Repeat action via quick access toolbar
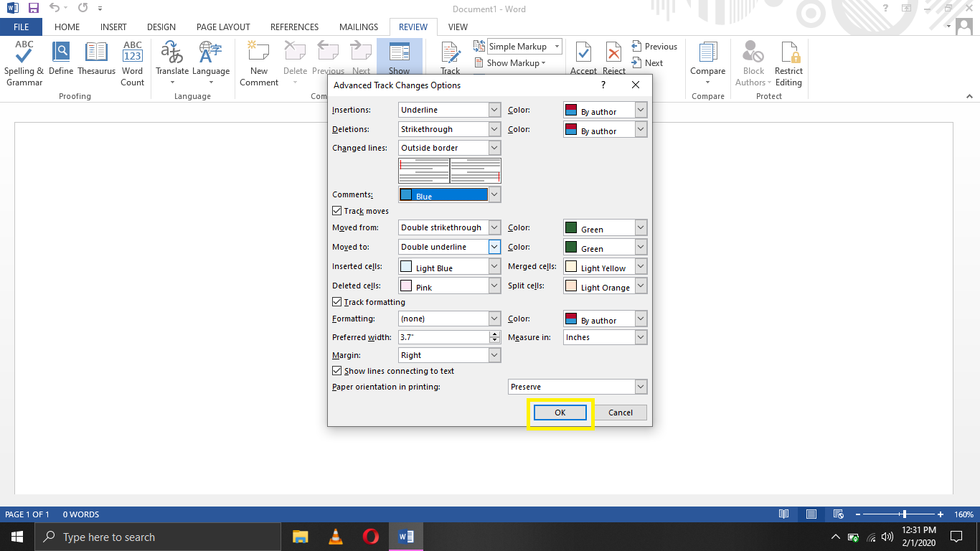 83,9
